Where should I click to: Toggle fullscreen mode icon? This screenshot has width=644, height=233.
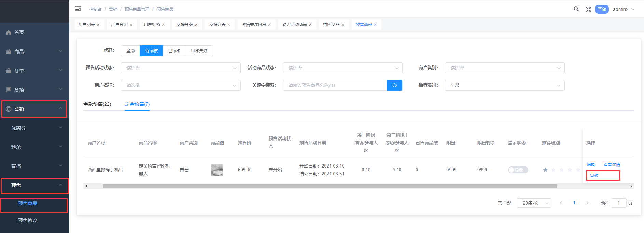[588, 9]
